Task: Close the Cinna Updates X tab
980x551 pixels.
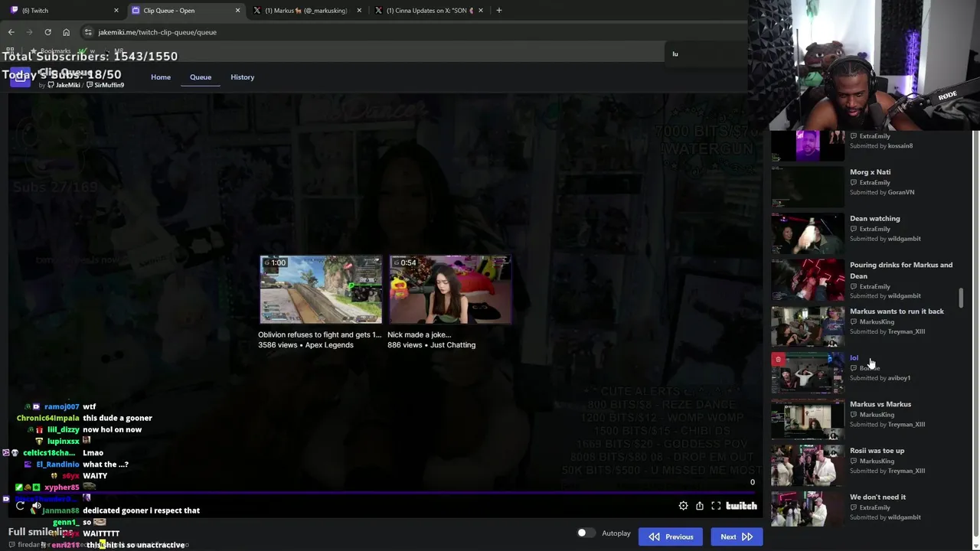Action: 480,11
